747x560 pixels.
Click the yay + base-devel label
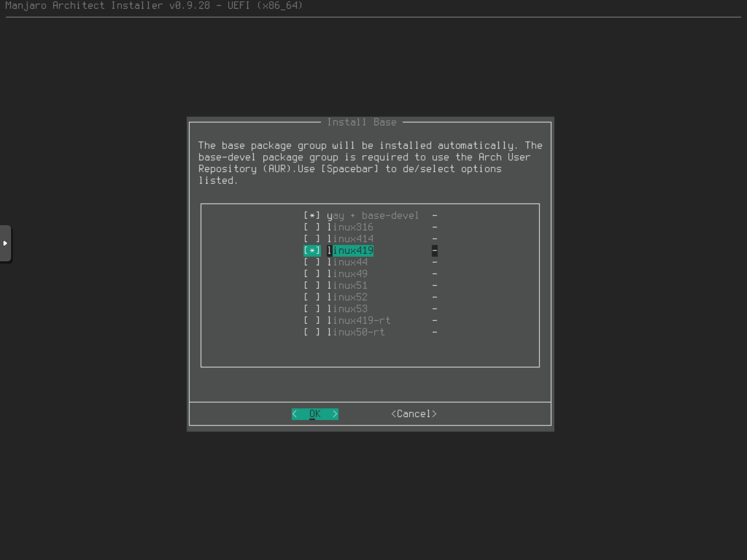(372, 216)
